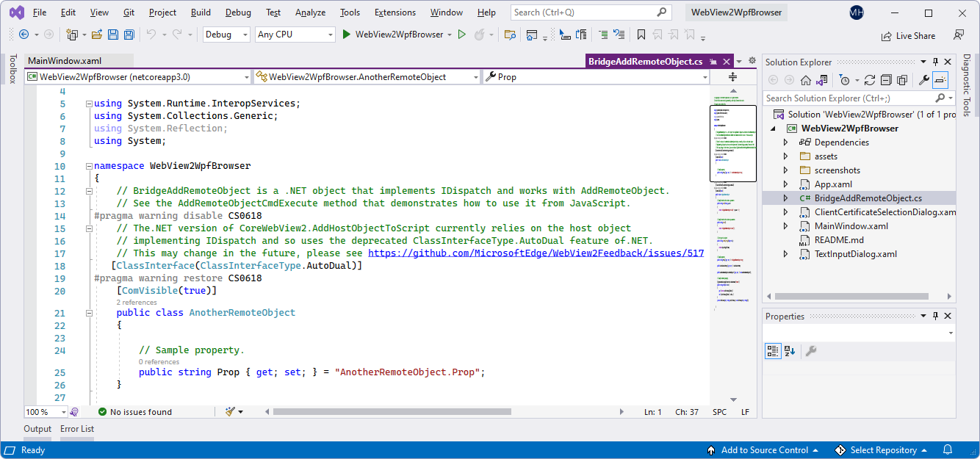Collapse All items in Solution Explorer
The image size is (980, 459).
coord(887,81)
